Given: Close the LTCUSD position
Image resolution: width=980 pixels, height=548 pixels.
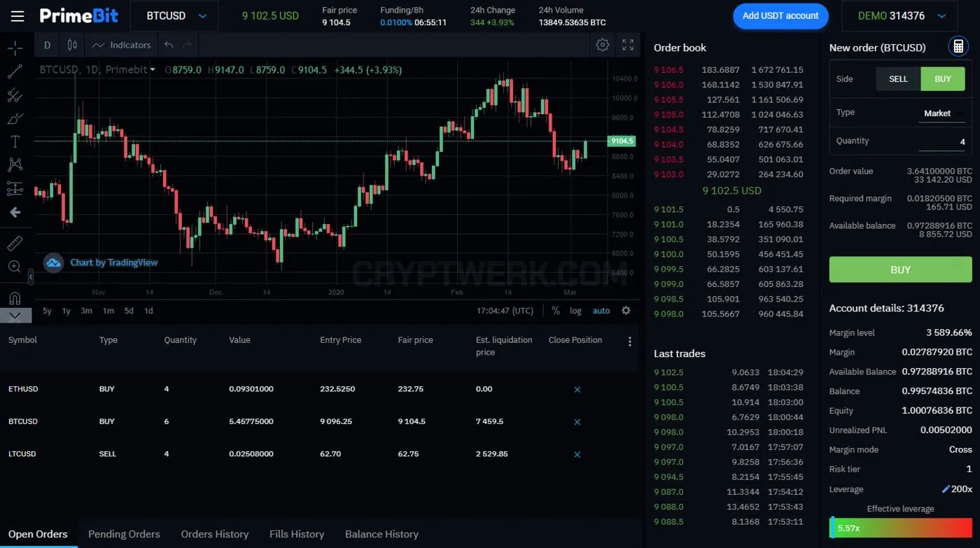Looking at the screenshot, I should 577,454.
